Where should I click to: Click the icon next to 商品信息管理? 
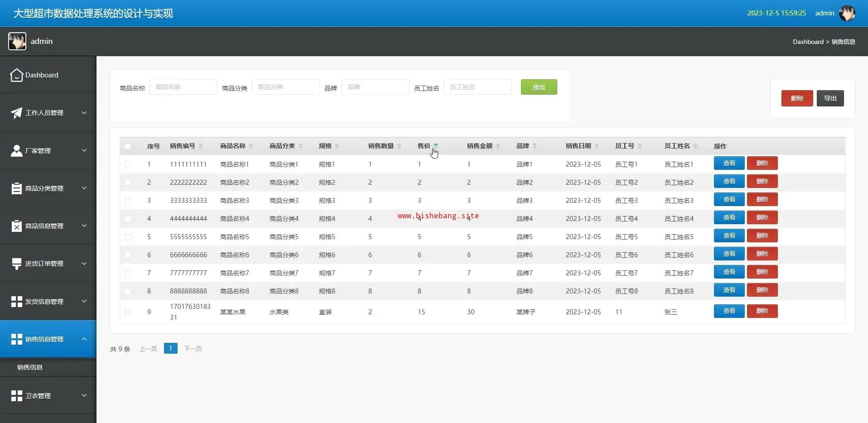click(x=16, y=226)
